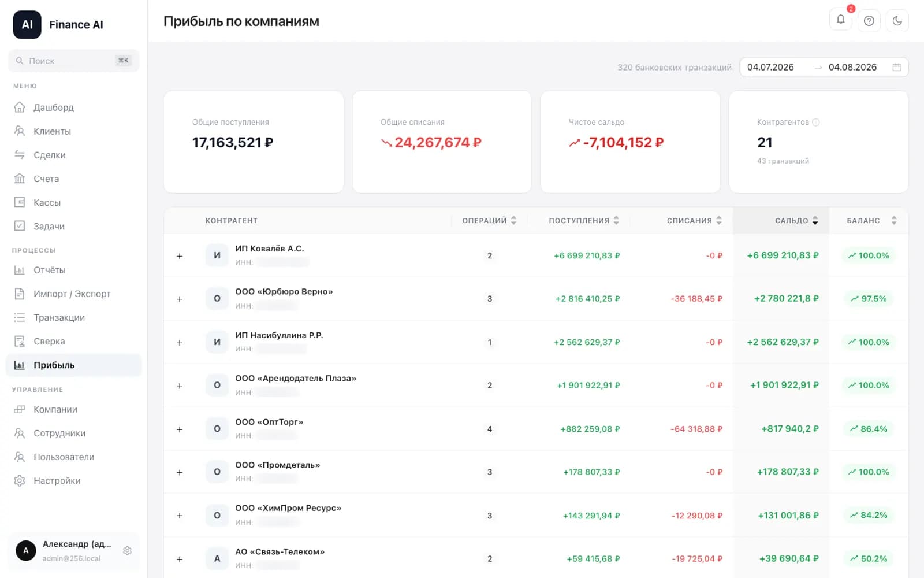Go to Сотрудники

coord(74,433)
